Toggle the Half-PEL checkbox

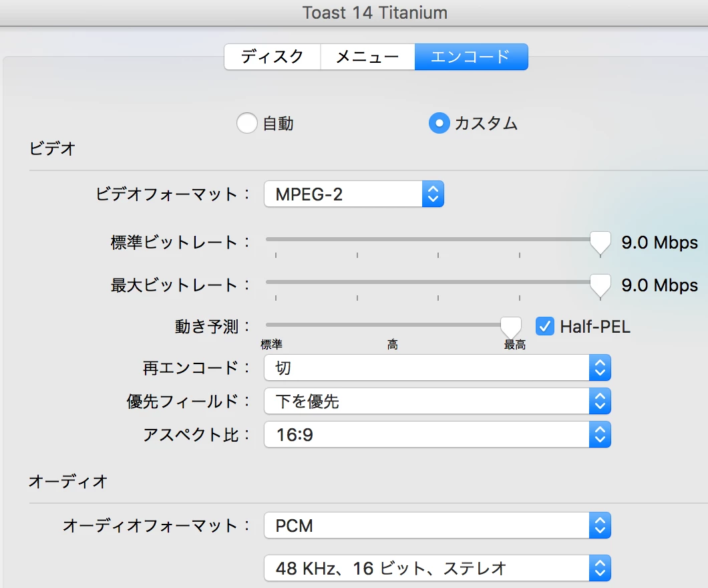point(545,326)
